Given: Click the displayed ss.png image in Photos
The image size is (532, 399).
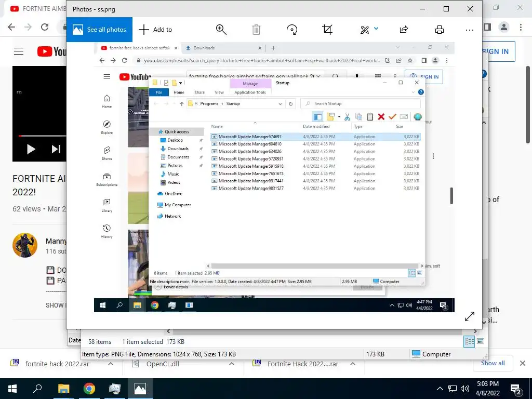Looking at the screenshot, I should tap(274, 177).
